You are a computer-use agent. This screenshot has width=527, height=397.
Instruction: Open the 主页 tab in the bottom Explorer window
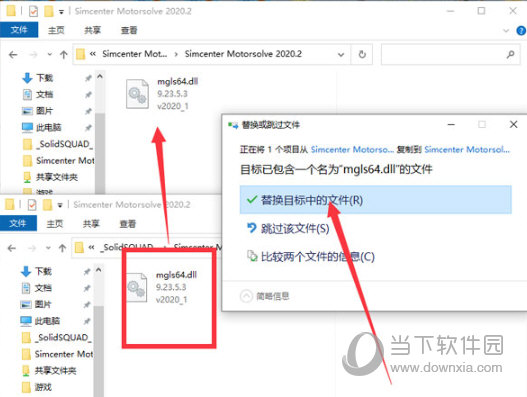(x=54, y=224)
